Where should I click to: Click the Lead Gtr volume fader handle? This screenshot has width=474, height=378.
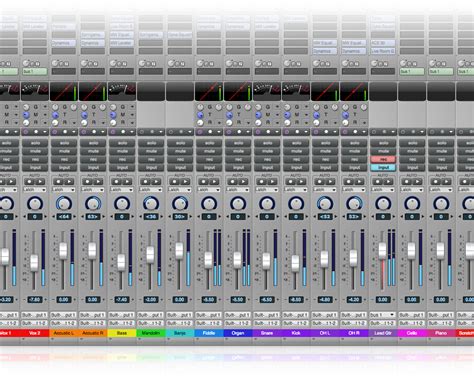(382, 251)
